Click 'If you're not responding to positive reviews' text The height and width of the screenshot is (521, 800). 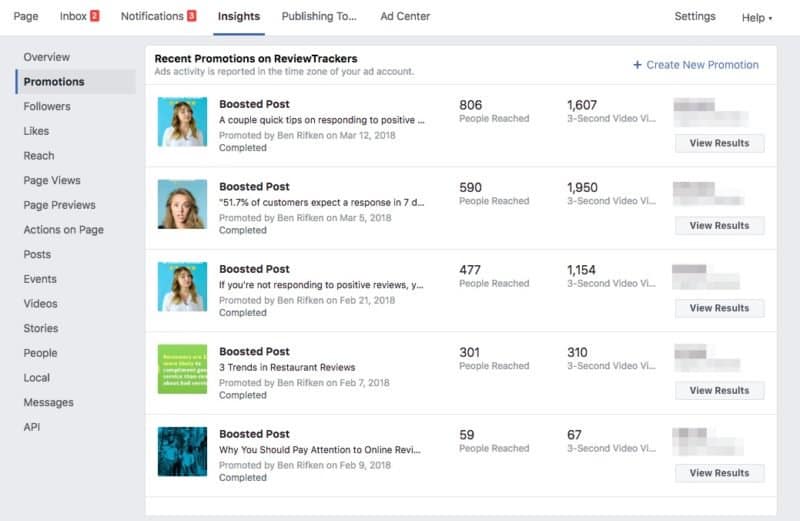[321, 285]
